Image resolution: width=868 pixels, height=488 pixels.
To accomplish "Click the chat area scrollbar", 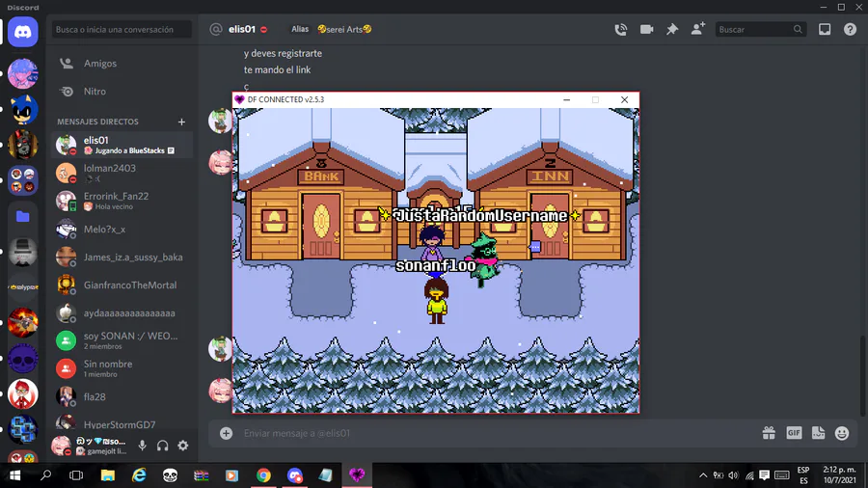I will pyautogui.click(x=863, y=375).
